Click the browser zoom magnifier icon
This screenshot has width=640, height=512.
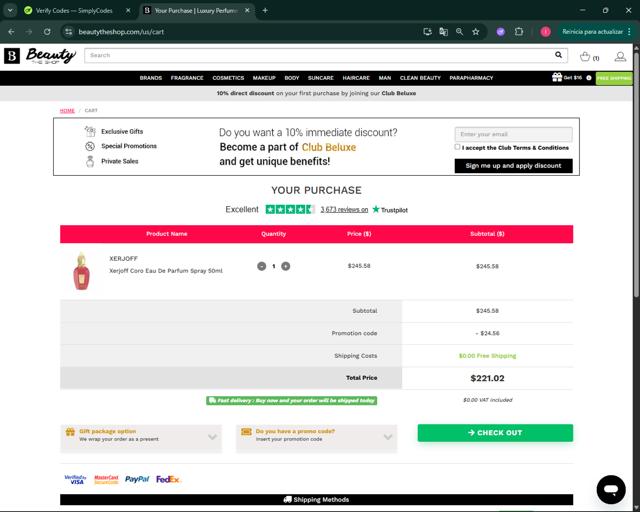pyautogui.click(x=460, y=31)
